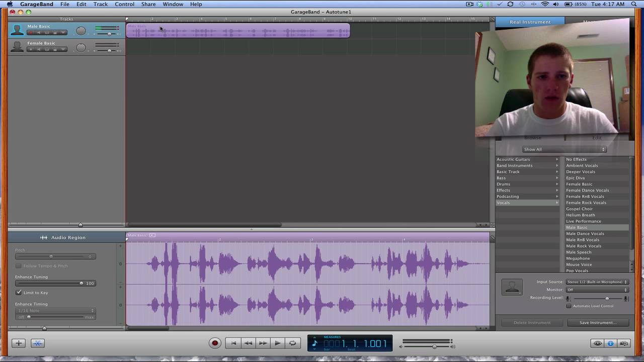
Task: Show automation for the Female Basic track
Action: pos(63,49)
